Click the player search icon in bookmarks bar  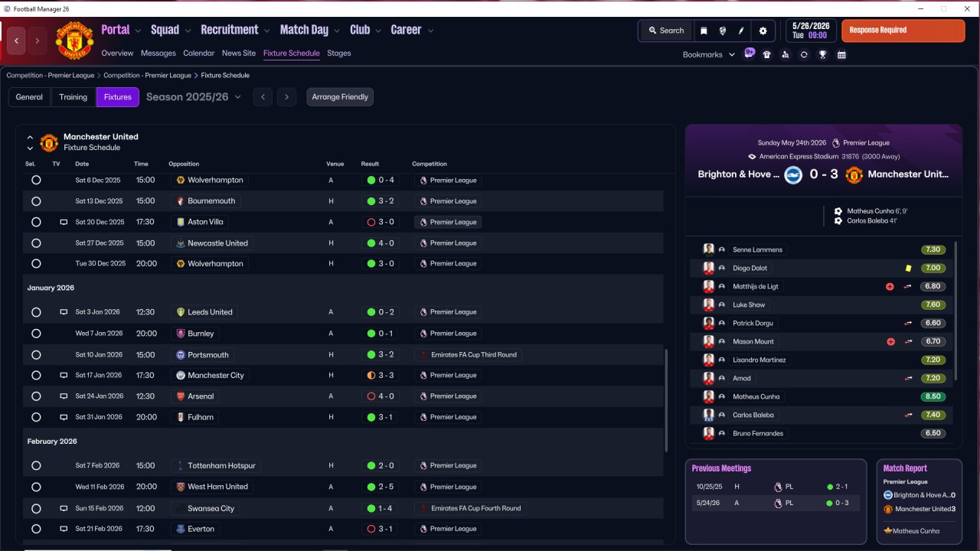point(786,55)
